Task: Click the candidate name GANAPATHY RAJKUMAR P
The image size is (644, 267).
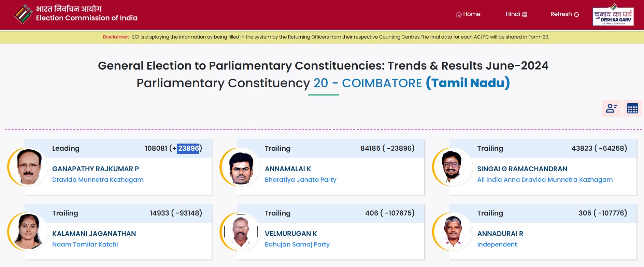Action: click(95, 169)
